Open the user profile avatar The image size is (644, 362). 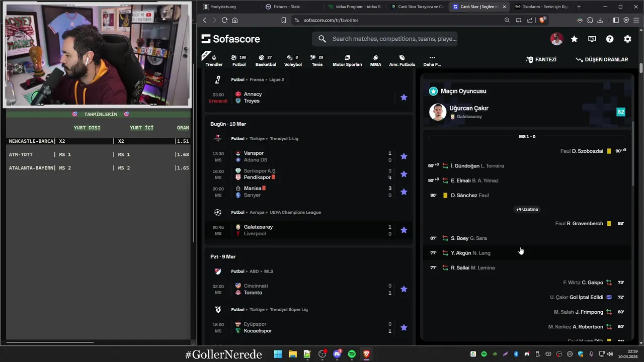click(x=556, y=39)
